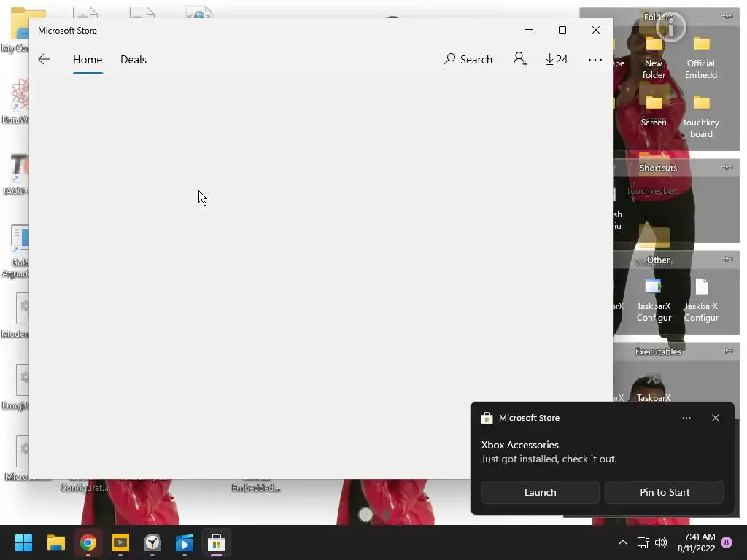Open notification options three-dot menu
The width and height of the screenshot is (747, 560).
(686, 418)
